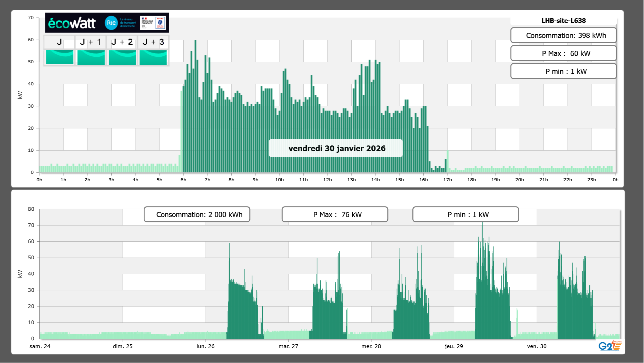
Task: Click the écowatt logo
Action: [x=72, y=23]
